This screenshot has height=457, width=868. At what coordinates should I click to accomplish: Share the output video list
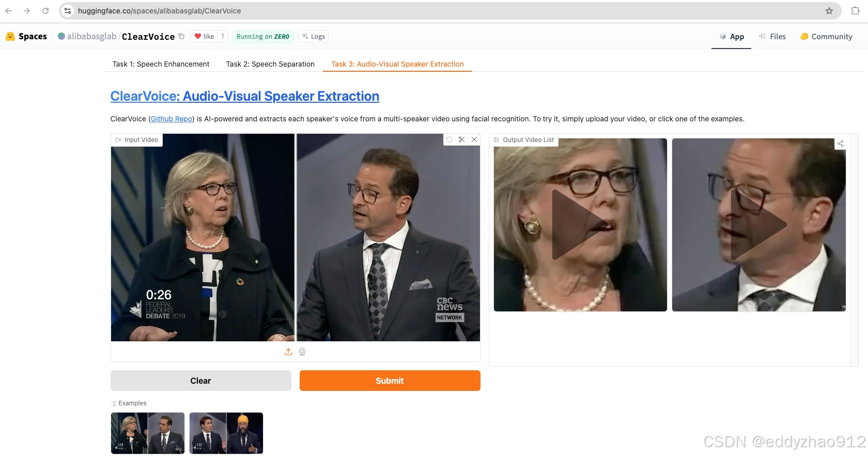click(841, 144)
